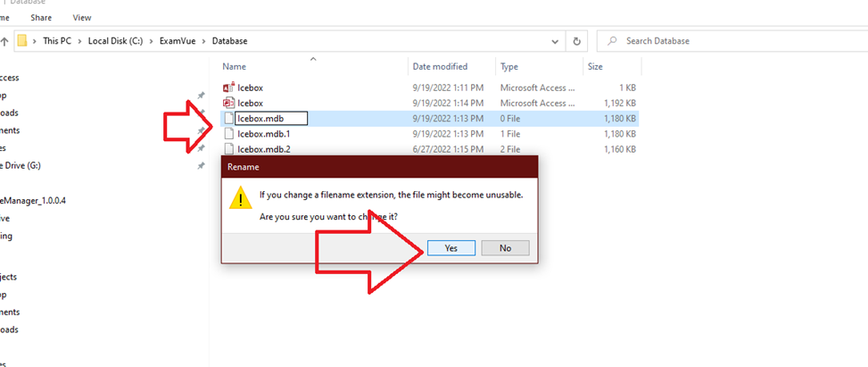
Task: Click the Database breadcrumb
Action: (x=230, y=41)
